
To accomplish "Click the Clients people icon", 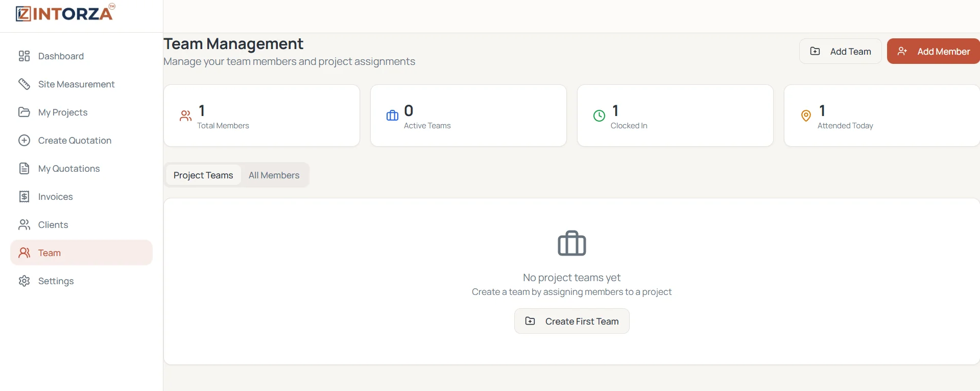I will (24, 225).
